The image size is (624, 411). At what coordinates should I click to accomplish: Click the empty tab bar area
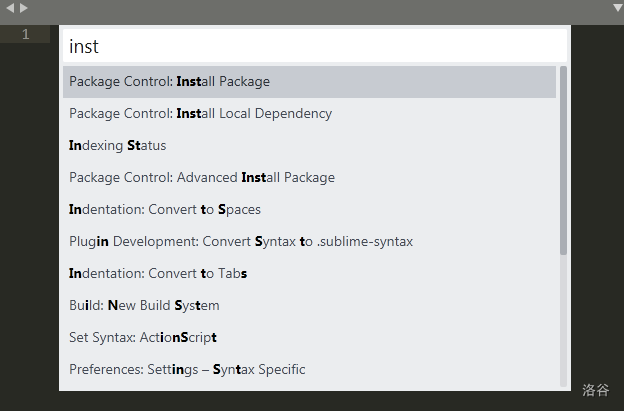pos(318,12)
